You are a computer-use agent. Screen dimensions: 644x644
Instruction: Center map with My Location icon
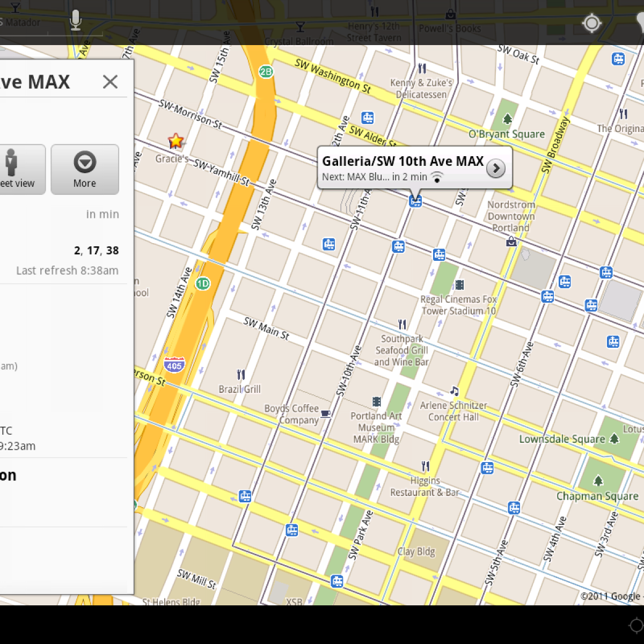tap(591, 23)
